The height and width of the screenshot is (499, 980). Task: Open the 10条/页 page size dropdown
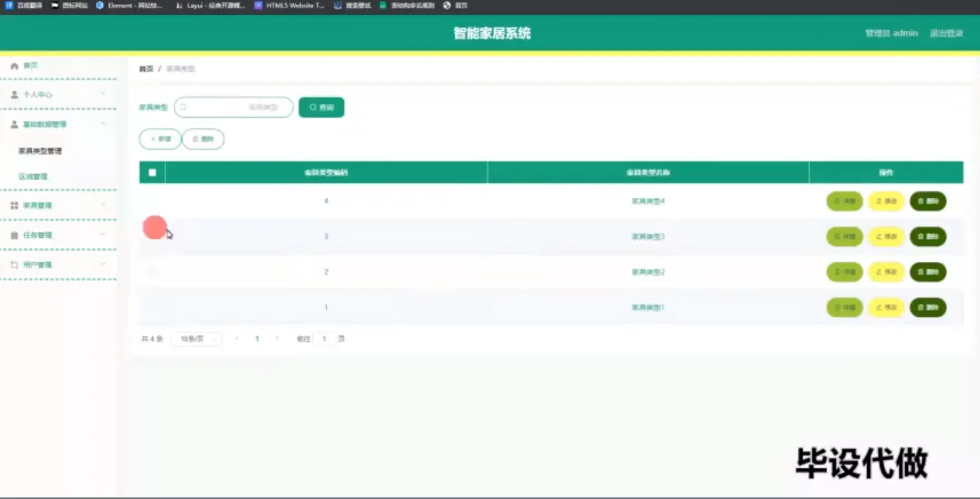196,339
